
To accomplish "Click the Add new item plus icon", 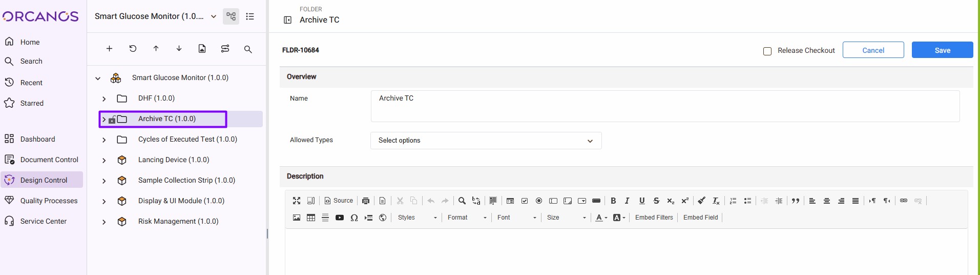I will pyautogui.click(x=109, y=49).
